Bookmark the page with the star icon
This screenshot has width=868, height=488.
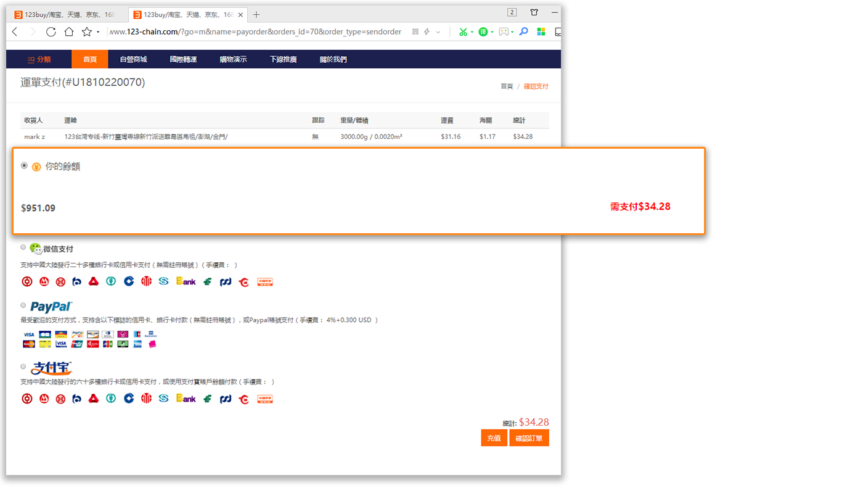87,31
